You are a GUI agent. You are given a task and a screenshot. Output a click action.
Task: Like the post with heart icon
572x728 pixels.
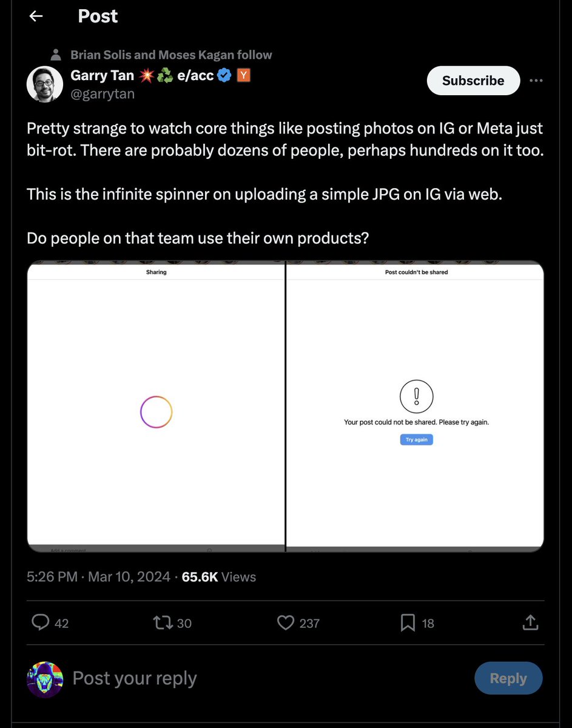pos(285,622)
